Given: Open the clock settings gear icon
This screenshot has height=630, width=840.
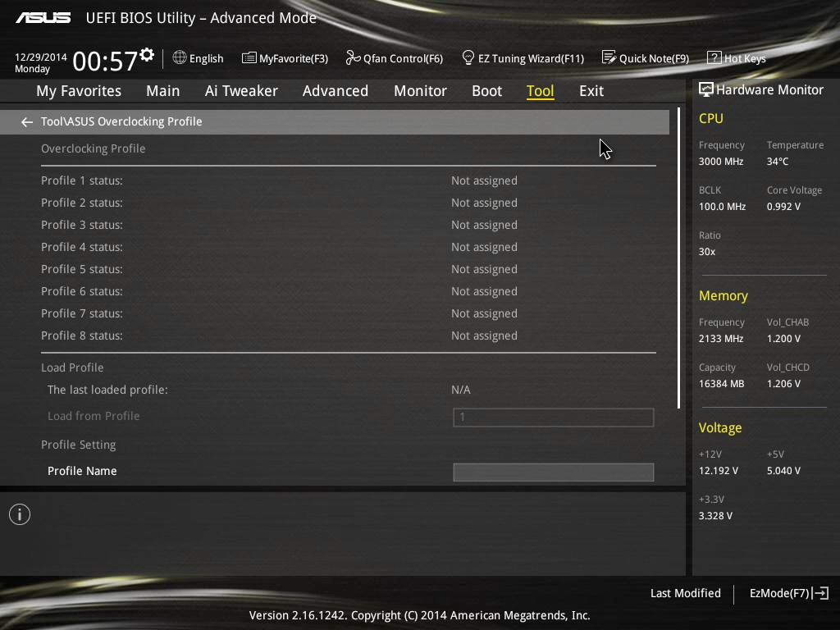Looking at the screenshot, I should tap(147, 55).
